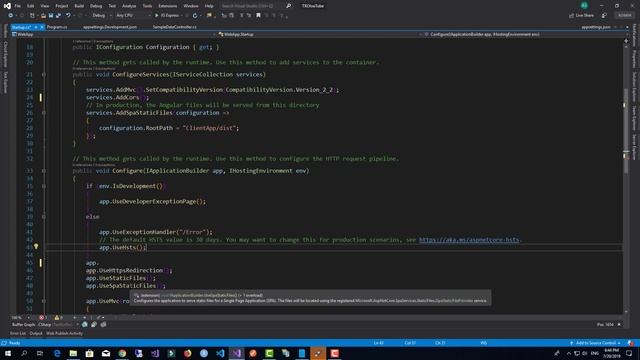The image size is (640, 360).
Task: Open File Explorer from taskbar
Action: (73, 353)
